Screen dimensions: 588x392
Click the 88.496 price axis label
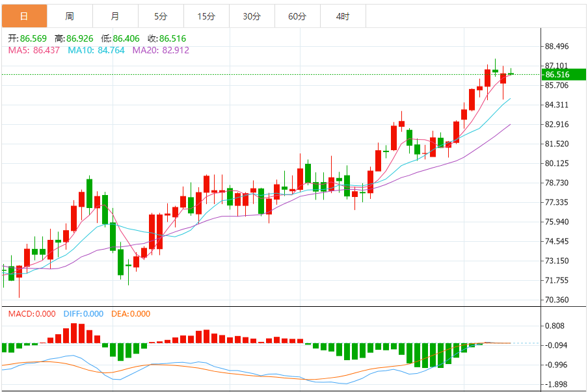557,46
